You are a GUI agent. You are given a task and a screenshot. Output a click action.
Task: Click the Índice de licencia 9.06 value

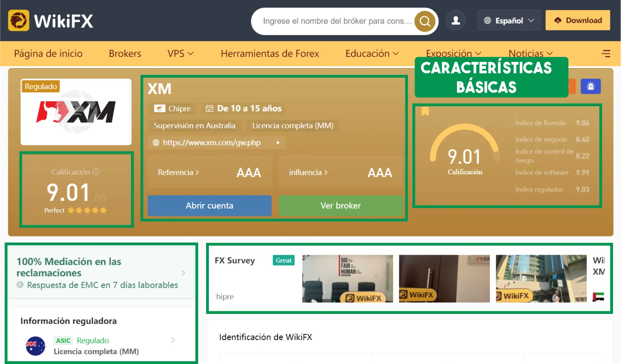point(582,123)
